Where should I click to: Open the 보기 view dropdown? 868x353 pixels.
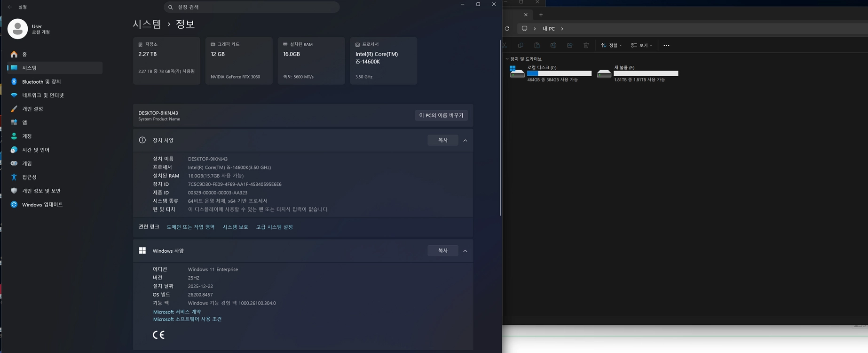coord(641,45)
